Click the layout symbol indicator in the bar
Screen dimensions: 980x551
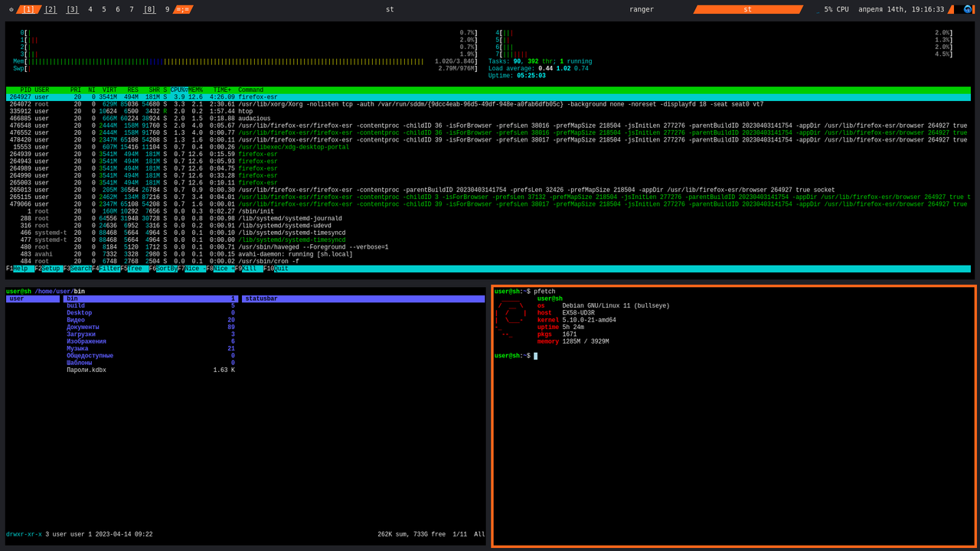coord(183,9)
